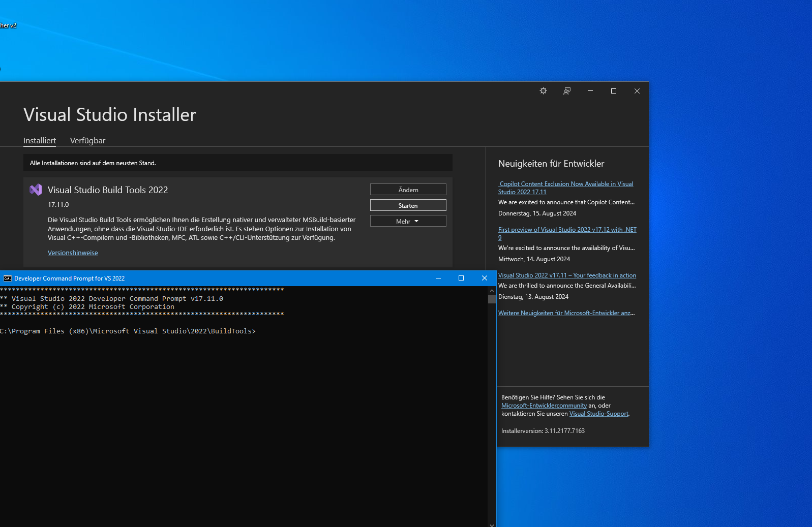Click 'Copyright (c) 2022 Microsoft Corporation' line

tap(87, 307)
